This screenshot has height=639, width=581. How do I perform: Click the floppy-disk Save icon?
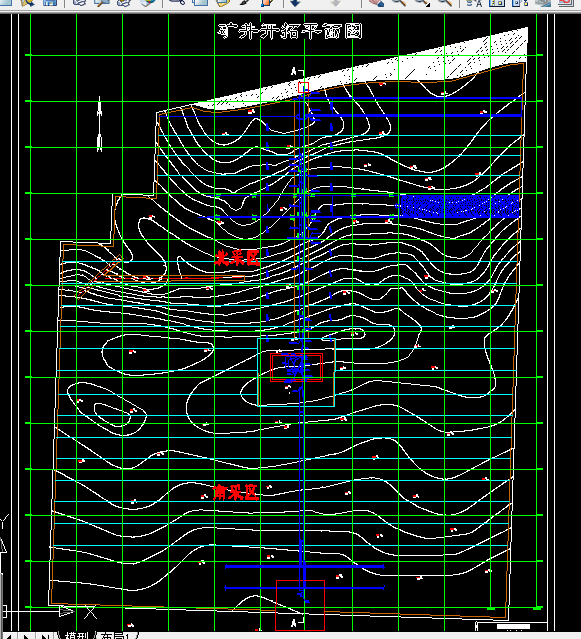click(50, 2)
